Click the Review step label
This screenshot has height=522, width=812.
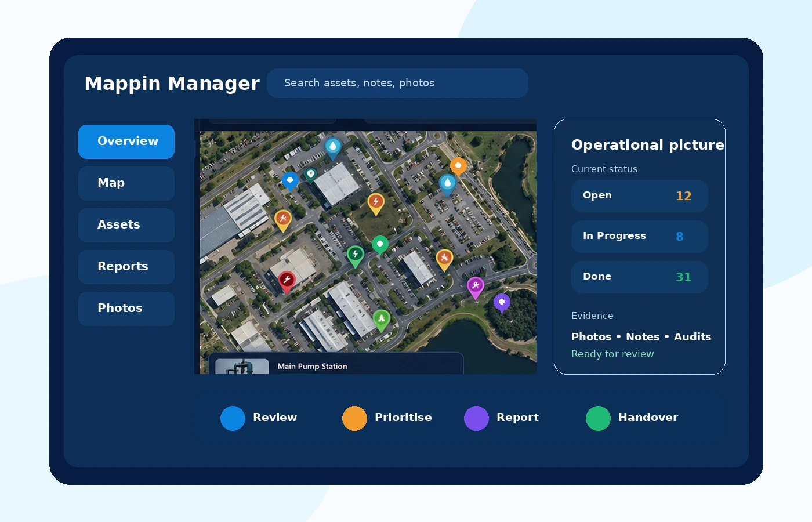[275, 417]
